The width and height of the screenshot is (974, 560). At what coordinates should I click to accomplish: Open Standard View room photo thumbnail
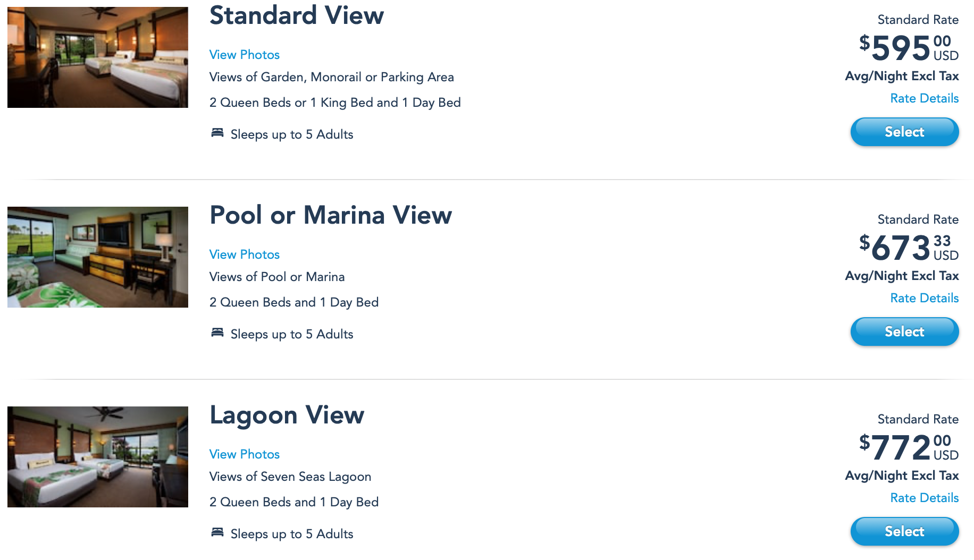point(98,57)
